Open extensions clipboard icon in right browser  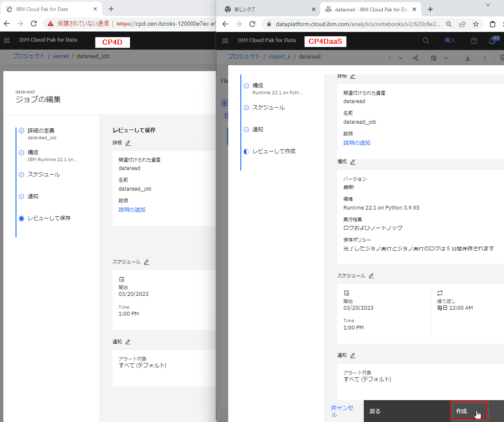pos(493,24)
